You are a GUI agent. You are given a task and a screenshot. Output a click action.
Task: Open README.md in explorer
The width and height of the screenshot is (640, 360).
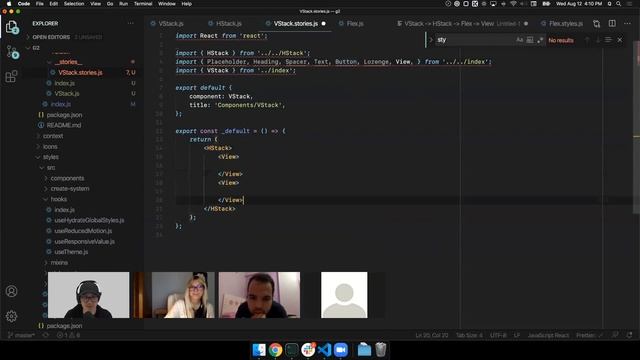coord(64,125)
